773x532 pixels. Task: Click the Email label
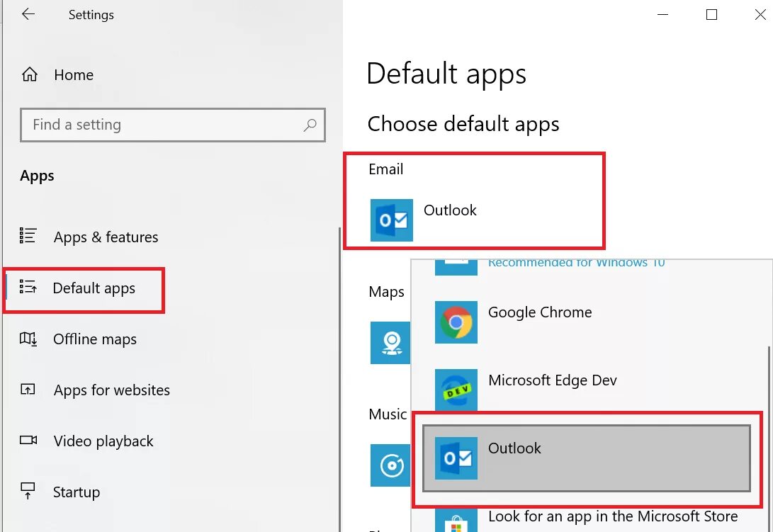click(x=386, y=169)
